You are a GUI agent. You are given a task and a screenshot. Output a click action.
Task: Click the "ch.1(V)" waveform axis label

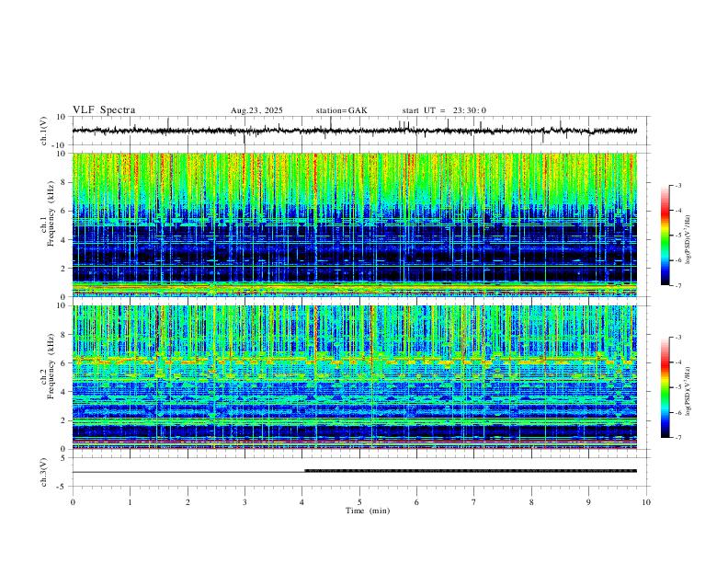44,131
